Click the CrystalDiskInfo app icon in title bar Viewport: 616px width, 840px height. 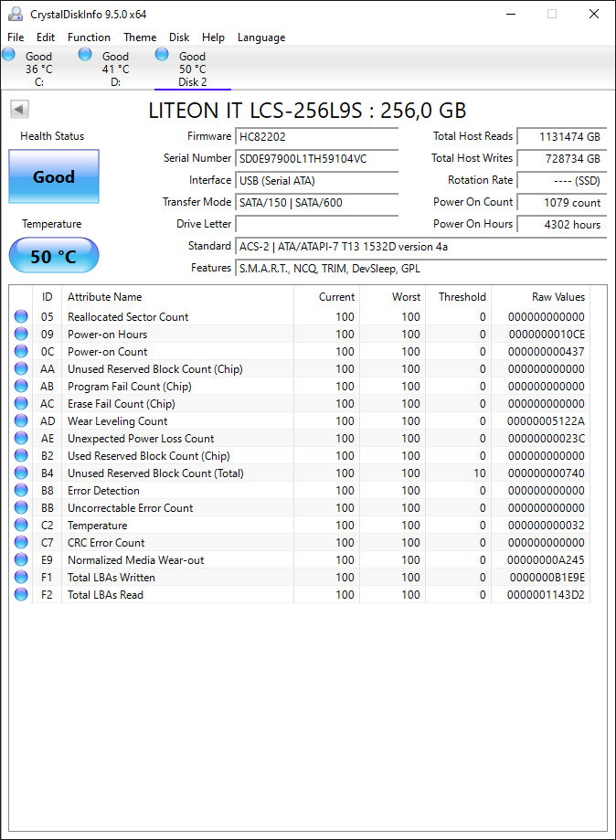tap(16, 14)
